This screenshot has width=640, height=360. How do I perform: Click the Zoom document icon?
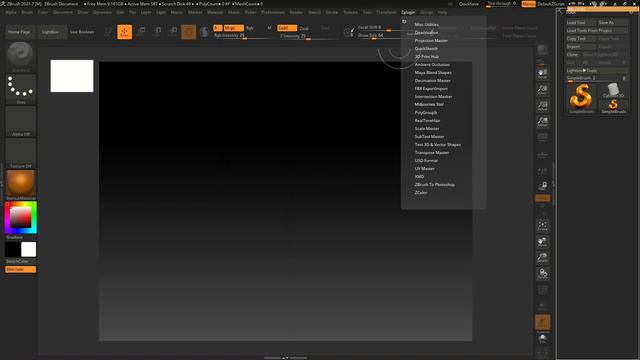point(542,90)
